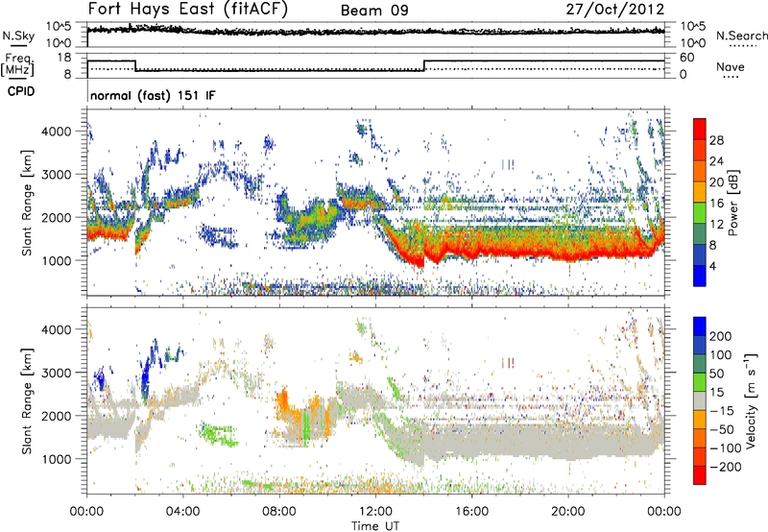Click the "Beam 09" label
The image size is (768, 532).
(374, 11)
